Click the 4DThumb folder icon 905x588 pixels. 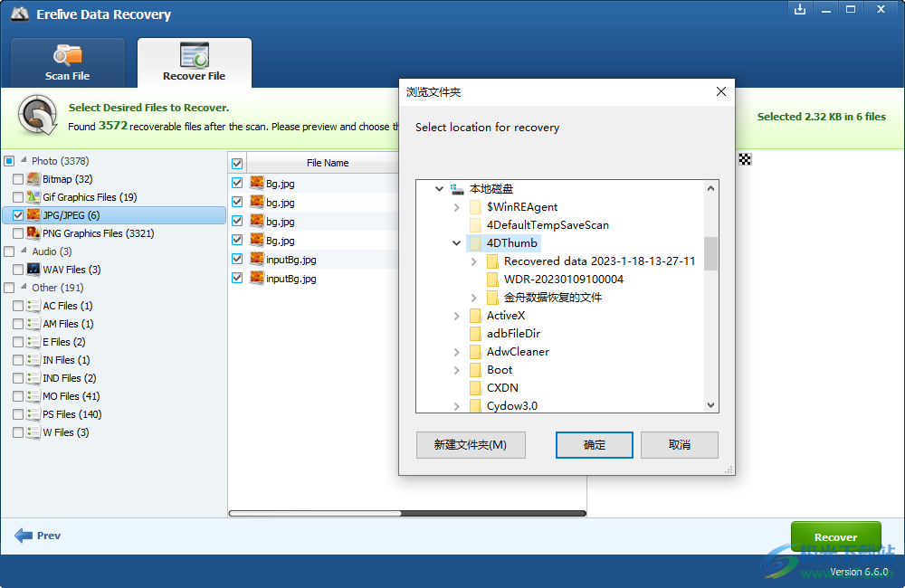click(475, 243)
